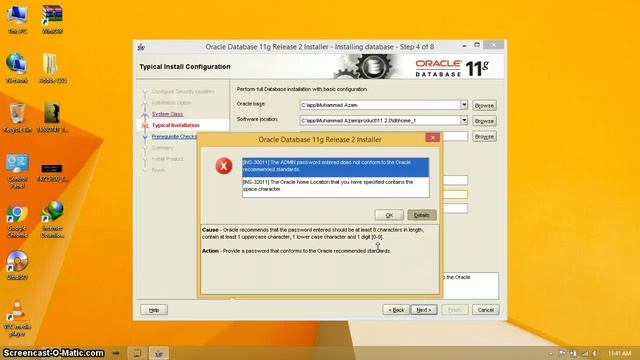
Task: Click the Action description text
Action: click(x=296, y=251)
